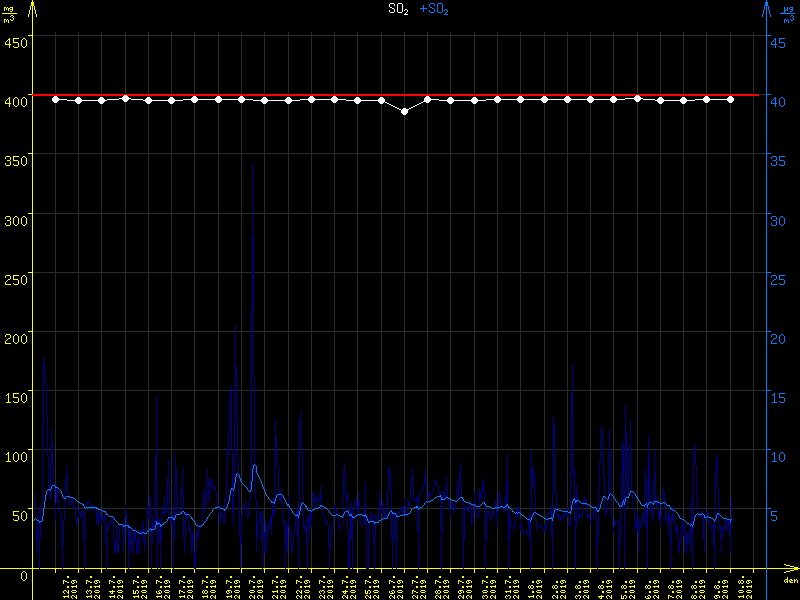Click the tallest blue spike peak

click(x=252, y=164)
